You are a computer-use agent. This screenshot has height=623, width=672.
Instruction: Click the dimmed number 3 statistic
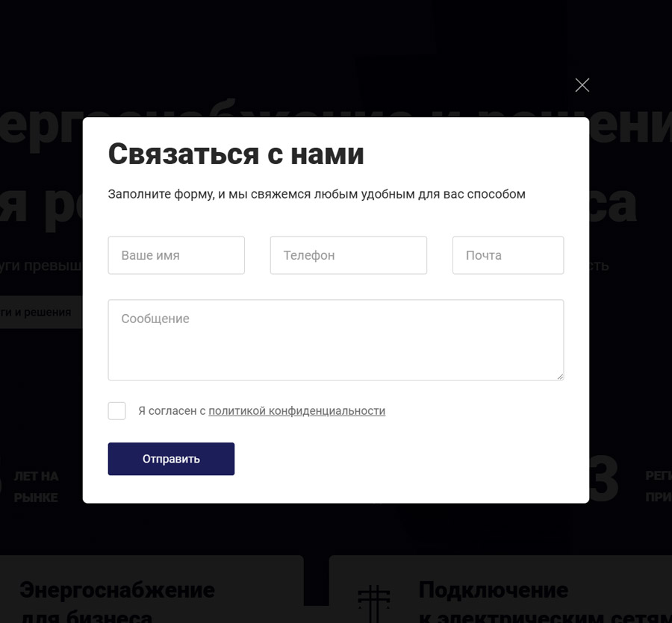(x=604, y=478)
